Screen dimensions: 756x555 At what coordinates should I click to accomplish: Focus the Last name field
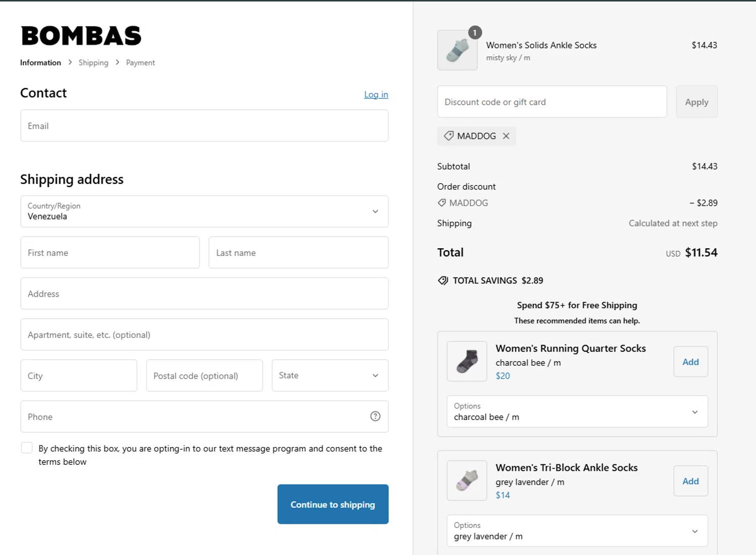[298, 252]
